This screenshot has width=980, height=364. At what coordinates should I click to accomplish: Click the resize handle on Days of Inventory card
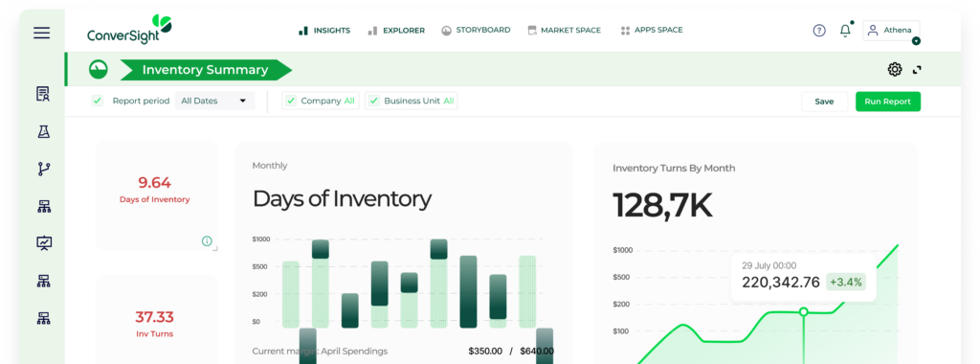point(215,248)
